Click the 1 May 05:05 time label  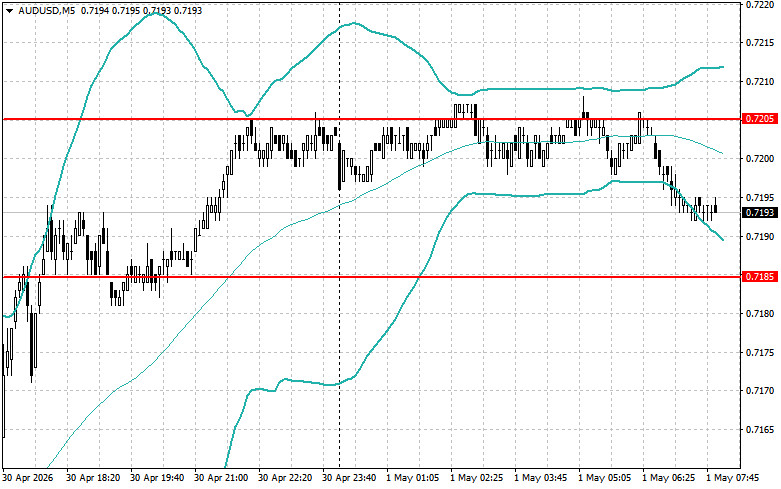[x=605, y=478]
